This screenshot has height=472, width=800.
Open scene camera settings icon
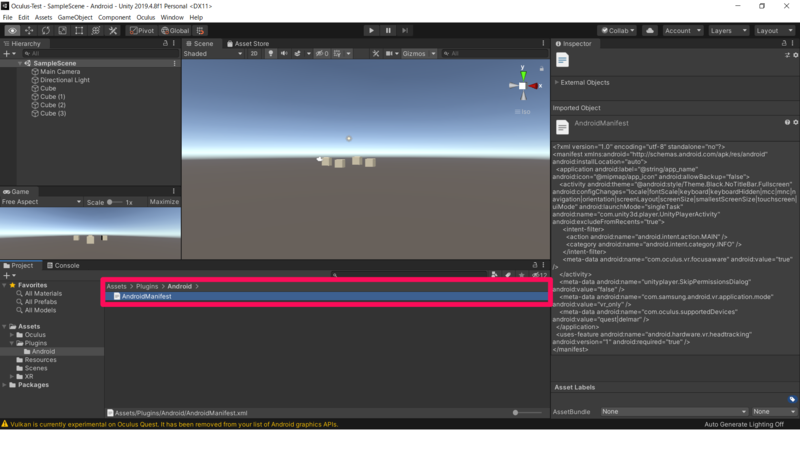click(x=389, y=54)
